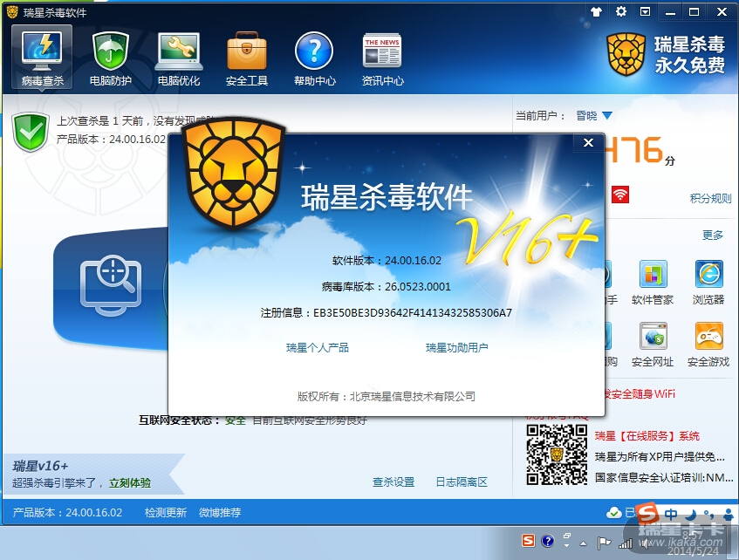Open the 帮助中心 help center
This screenshot has width=739, height=560.
[x=314, y=59]
